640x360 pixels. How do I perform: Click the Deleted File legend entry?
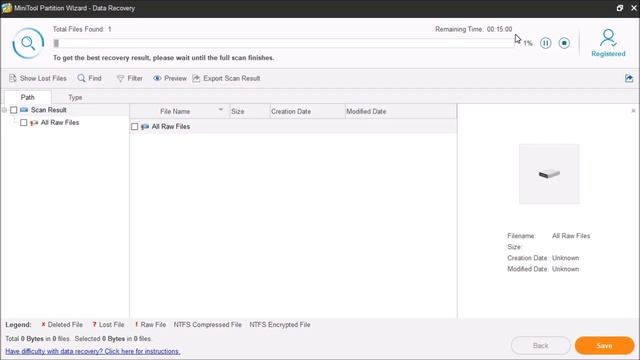[62, 324]
